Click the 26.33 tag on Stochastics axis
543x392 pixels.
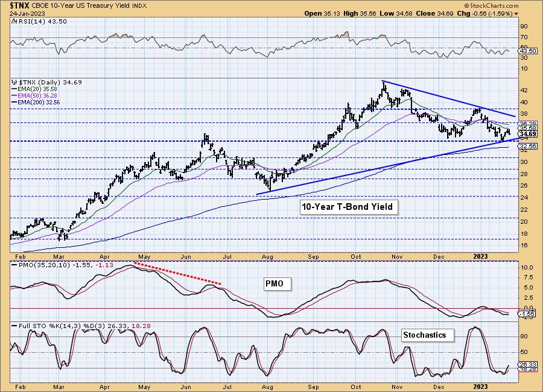point(528,365)
